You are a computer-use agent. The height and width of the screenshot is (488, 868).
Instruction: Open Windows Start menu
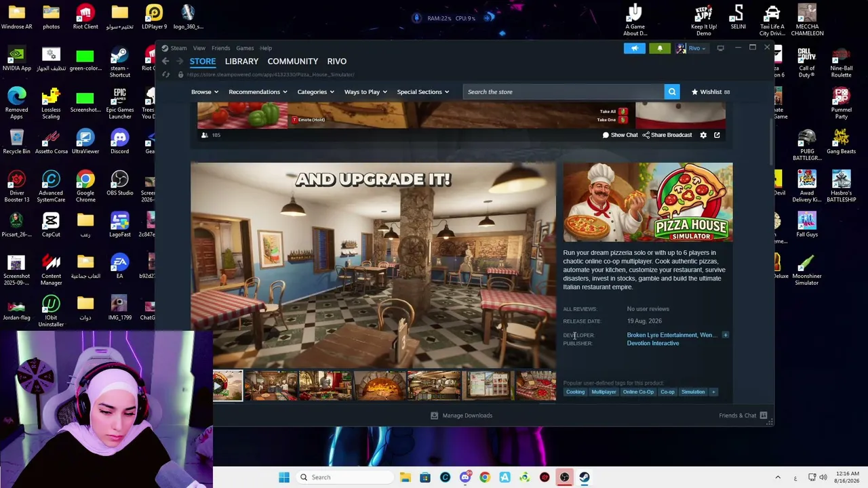284,477
